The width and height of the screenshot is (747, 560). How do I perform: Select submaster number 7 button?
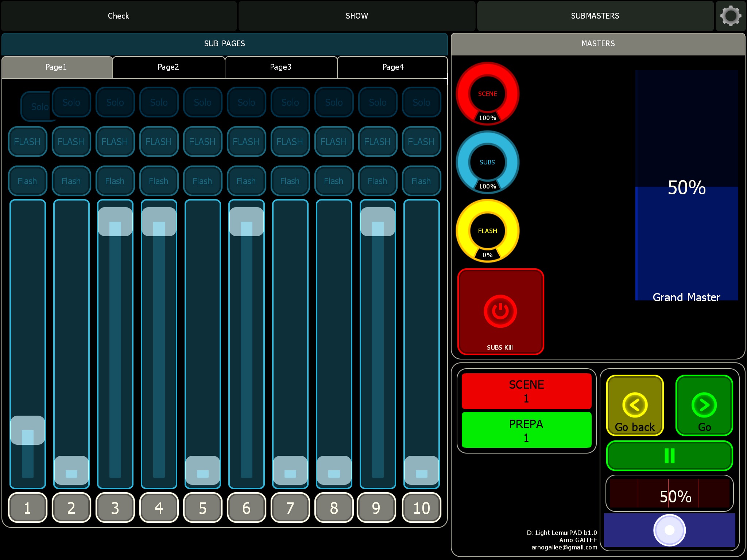(x=290, y=508)
